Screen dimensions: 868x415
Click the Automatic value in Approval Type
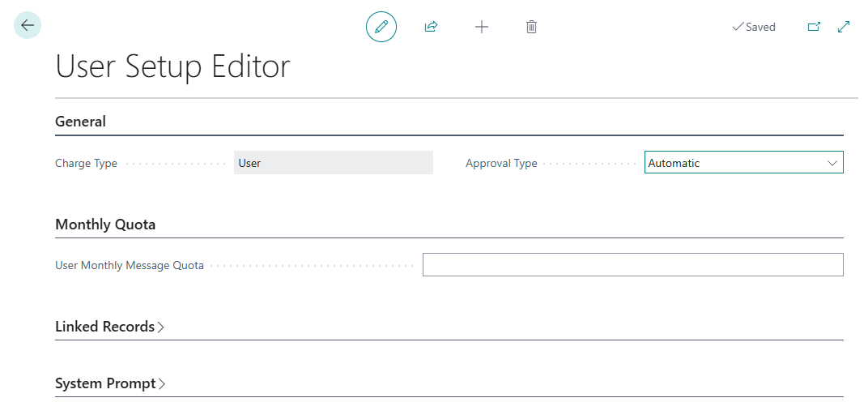(x=674, y=163)
